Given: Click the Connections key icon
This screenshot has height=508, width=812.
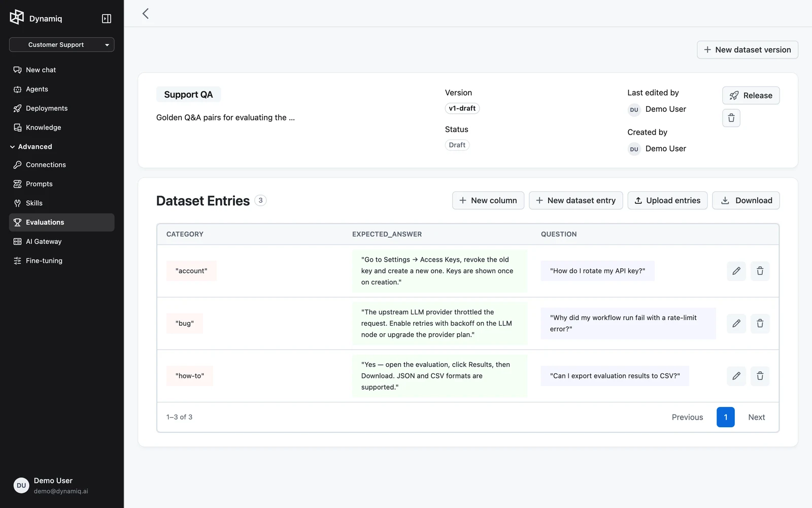Looking at the screenshot, I should pos(17,165).
